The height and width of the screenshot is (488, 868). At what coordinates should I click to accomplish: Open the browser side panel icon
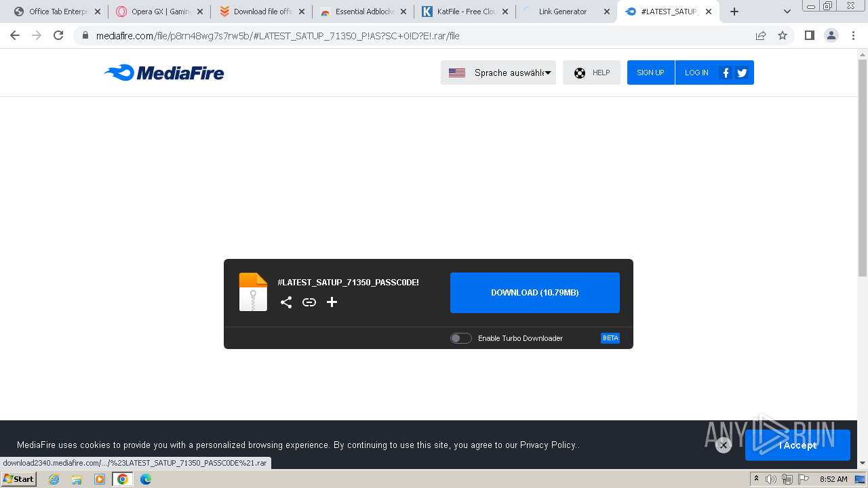pyautogui.click(x=809, y=35)
